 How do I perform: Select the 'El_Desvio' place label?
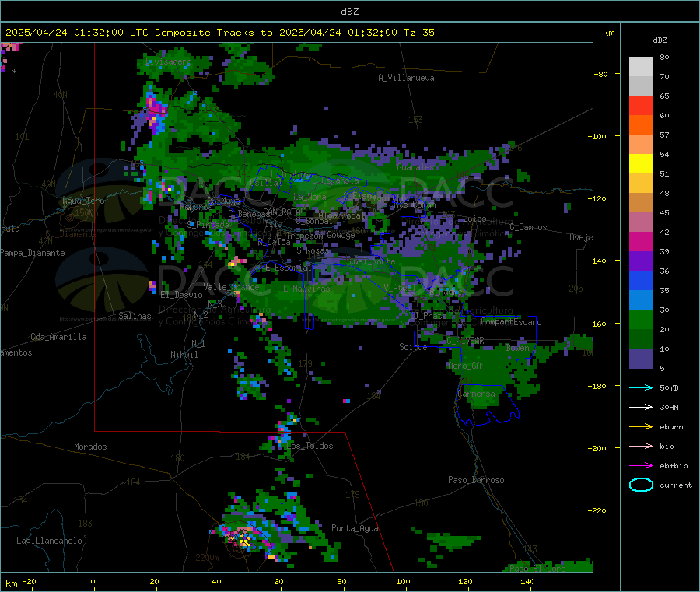181,295
